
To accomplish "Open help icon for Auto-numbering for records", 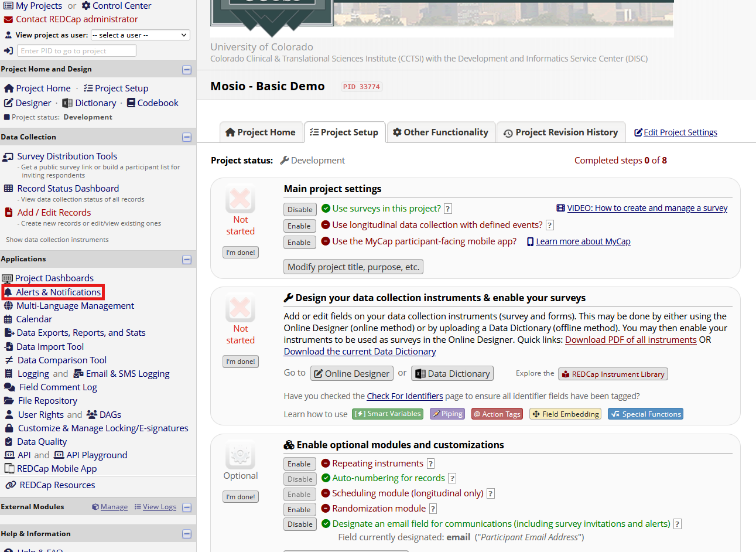I will pos(452,479).
